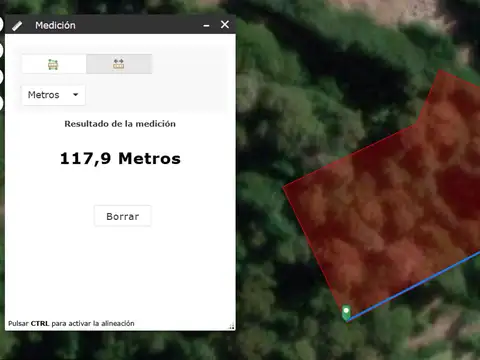Close the Medición panel
Screen dimensions: 480x360
coord(225,25)
